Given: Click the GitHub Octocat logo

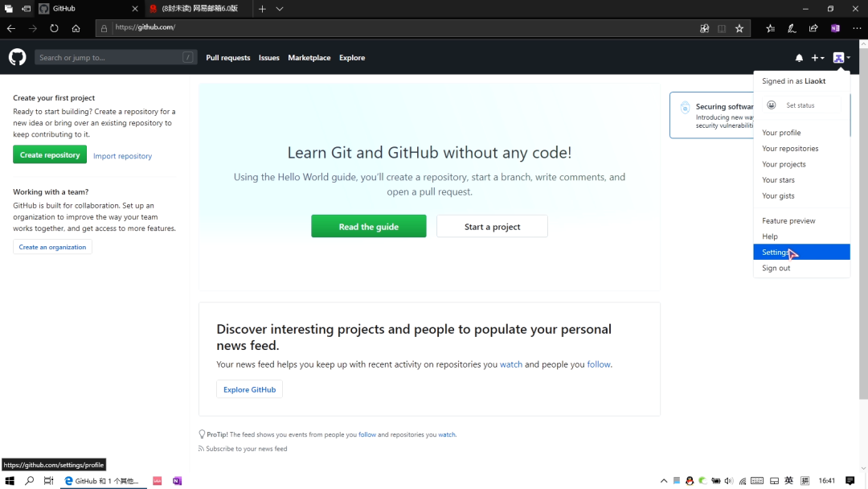Looking at the screenshot, I should click(x=17, y=57).
